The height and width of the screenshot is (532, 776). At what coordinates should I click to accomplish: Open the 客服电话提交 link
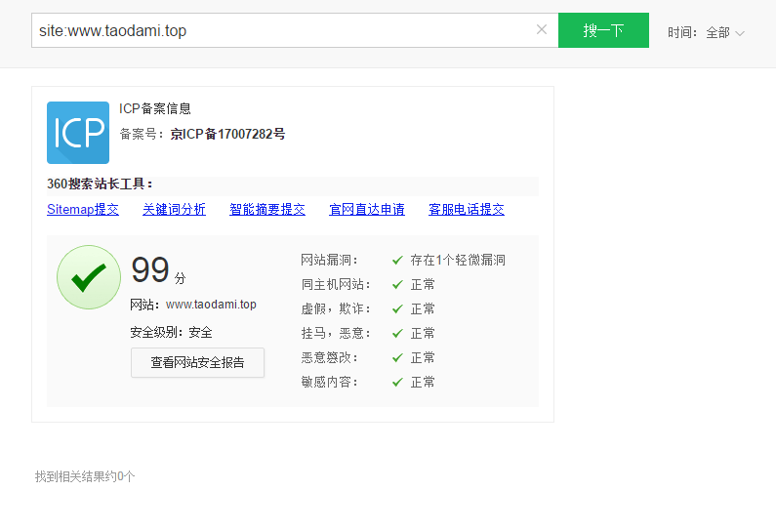point(467,209)
